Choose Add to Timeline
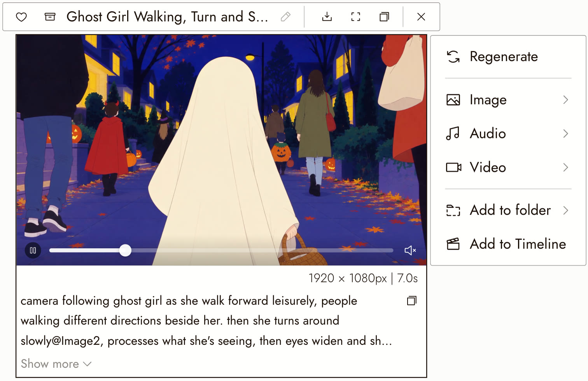The image size is (588, 381). tap(508, 244)
